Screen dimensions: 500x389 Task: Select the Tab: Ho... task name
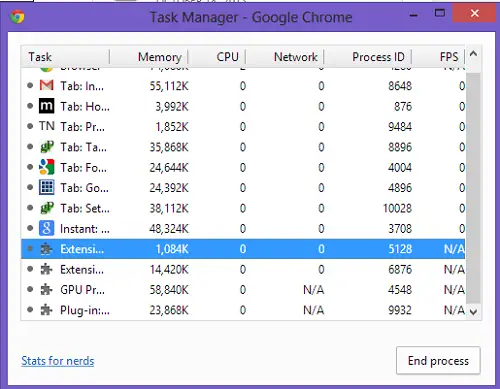point(85,106)
